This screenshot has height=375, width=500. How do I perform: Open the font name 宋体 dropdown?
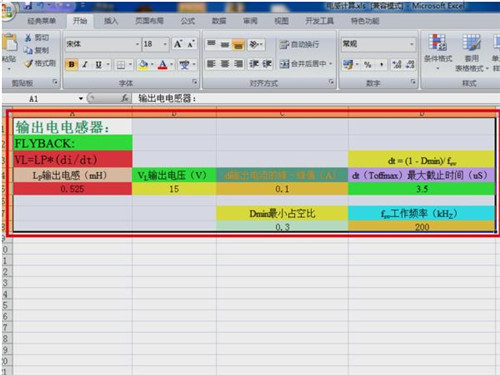tap(137, 44)
